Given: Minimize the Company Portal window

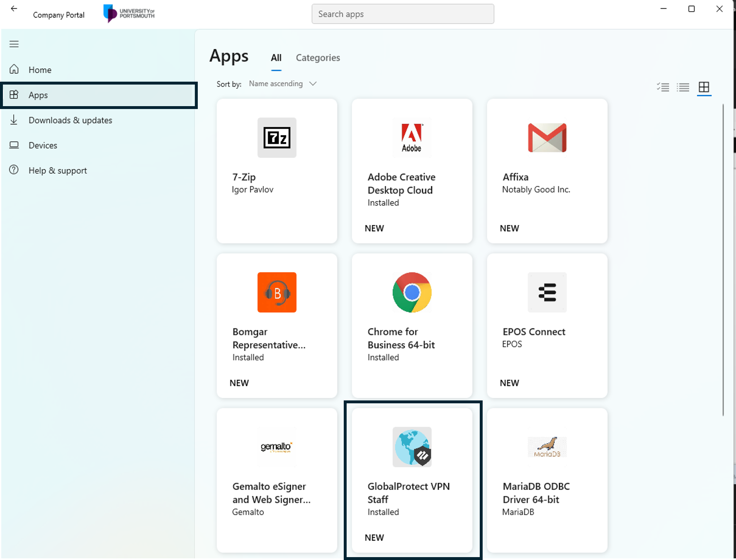Looking at the screenshot, I should coord(663,9).
